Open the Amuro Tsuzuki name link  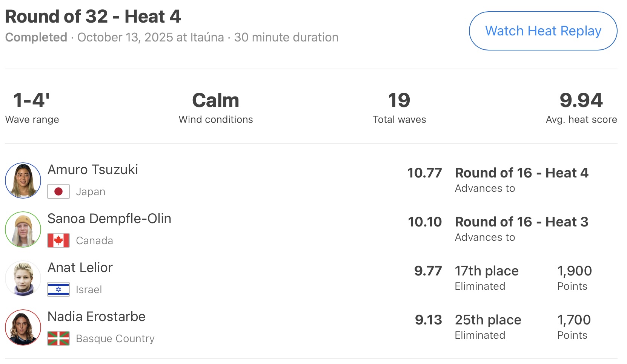[x=93, y=170]
